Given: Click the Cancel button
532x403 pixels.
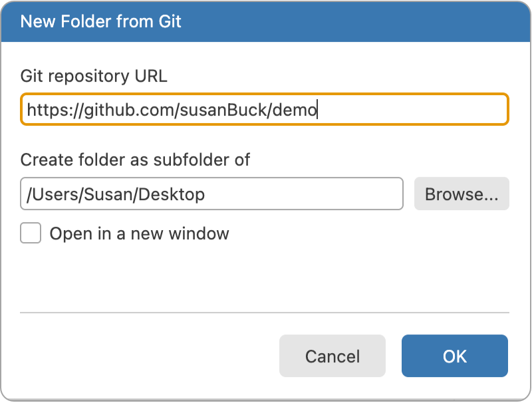Looking at the screenshot, I should click(332, 356).
